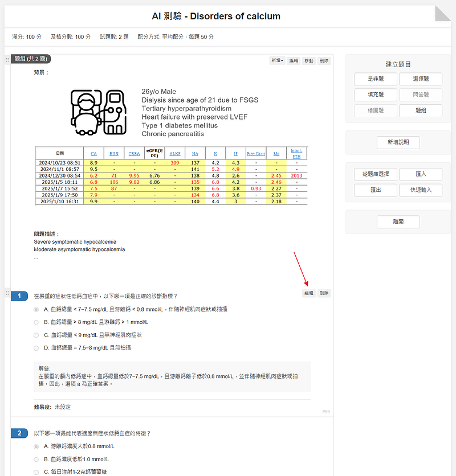
Task: Click 刪除 button for question 1
Action: [324, 293]
